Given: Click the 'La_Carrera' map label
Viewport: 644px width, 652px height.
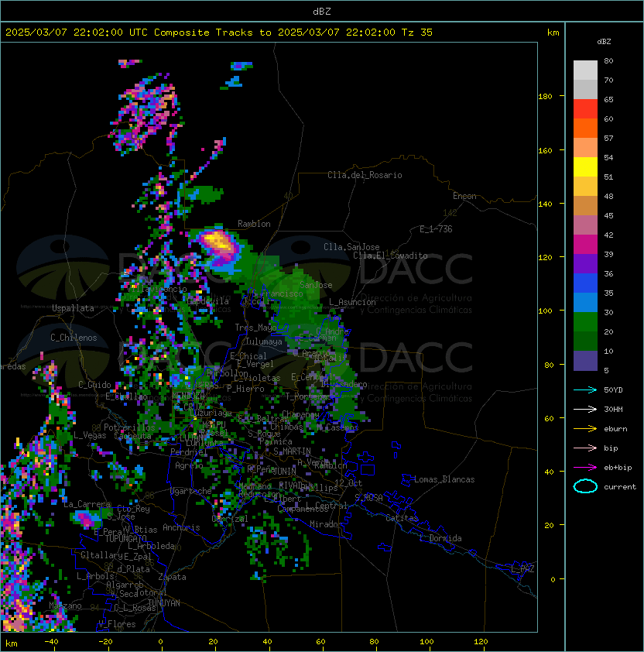Looking at the screenshot, I should pos(87,504).
